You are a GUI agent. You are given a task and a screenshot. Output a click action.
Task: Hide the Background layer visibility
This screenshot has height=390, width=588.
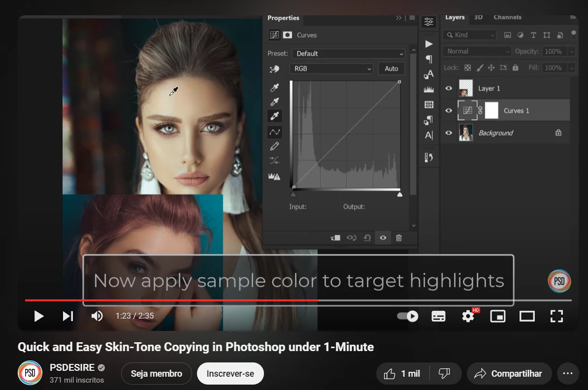[449, 133]
